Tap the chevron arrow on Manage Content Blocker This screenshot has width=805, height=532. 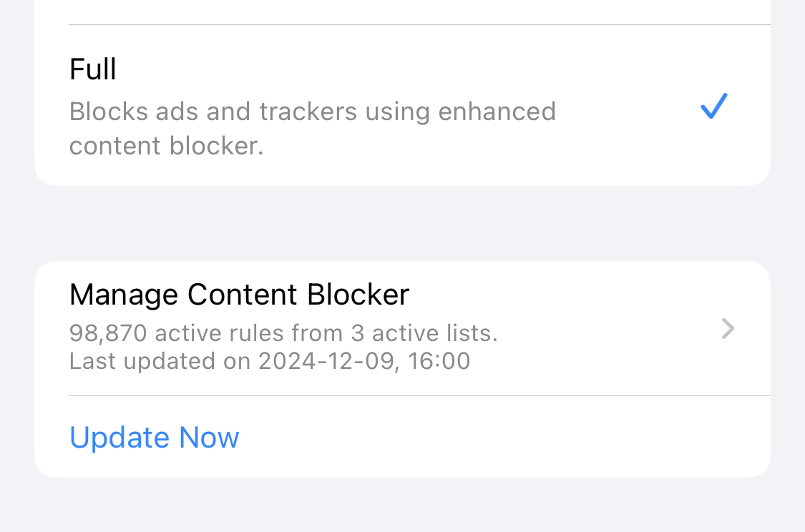[x=728, y=329]
